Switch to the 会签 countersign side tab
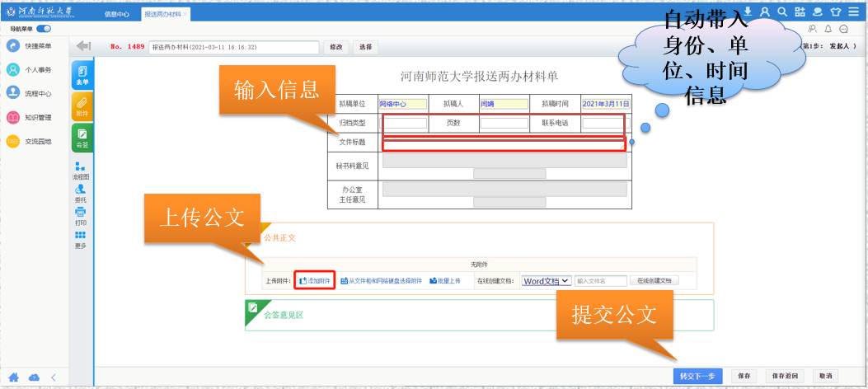 coord(82,137)
